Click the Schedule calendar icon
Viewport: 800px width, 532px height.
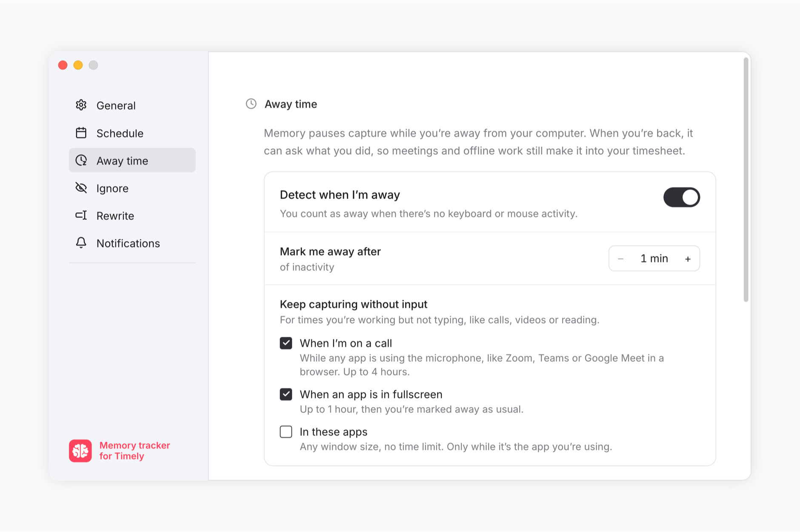click(x=81, y=133)
